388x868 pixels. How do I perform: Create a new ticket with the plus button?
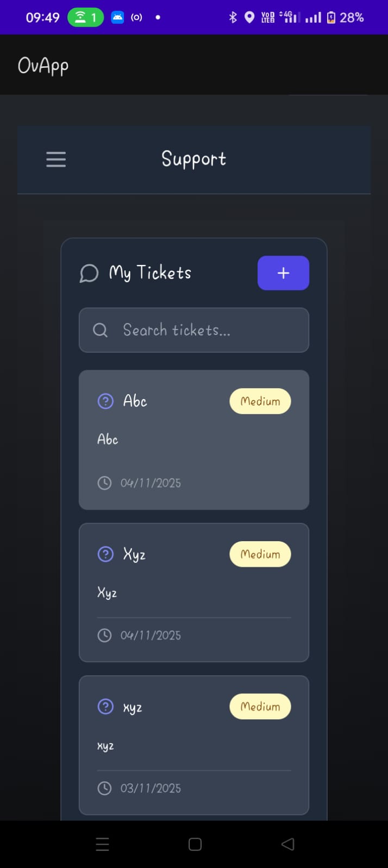click(x=283, y=273)
